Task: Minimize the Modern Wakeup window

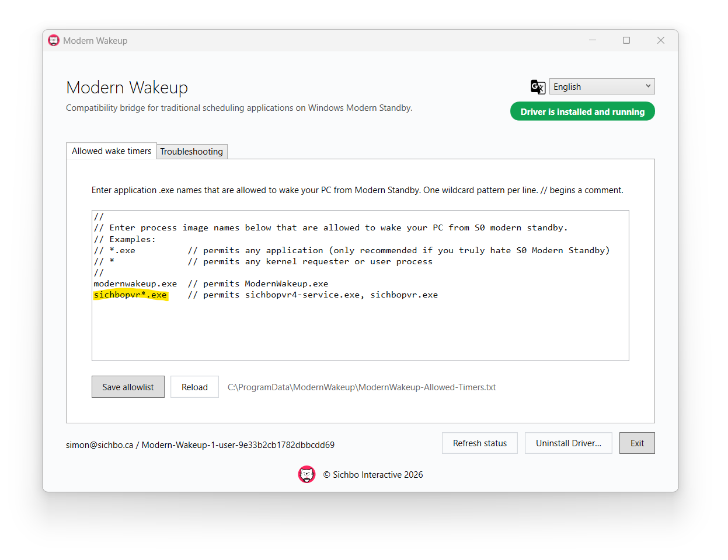Action: coord(593,40)
